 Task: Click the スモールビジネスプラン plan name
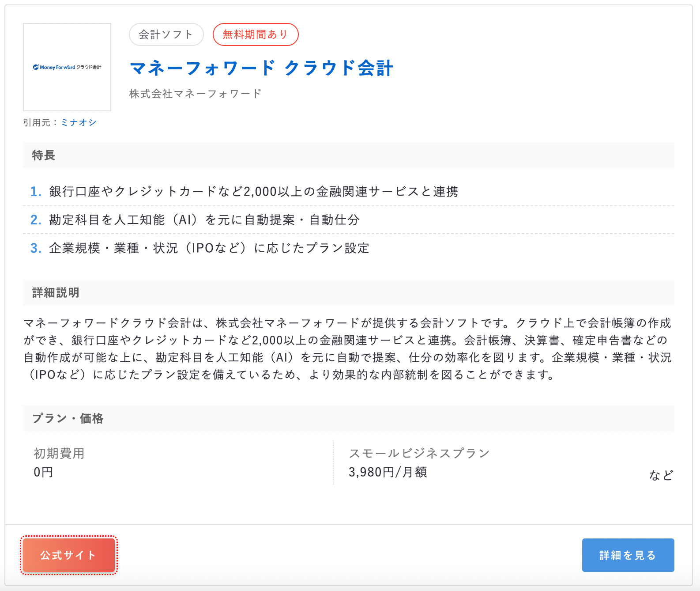(419, 453)
